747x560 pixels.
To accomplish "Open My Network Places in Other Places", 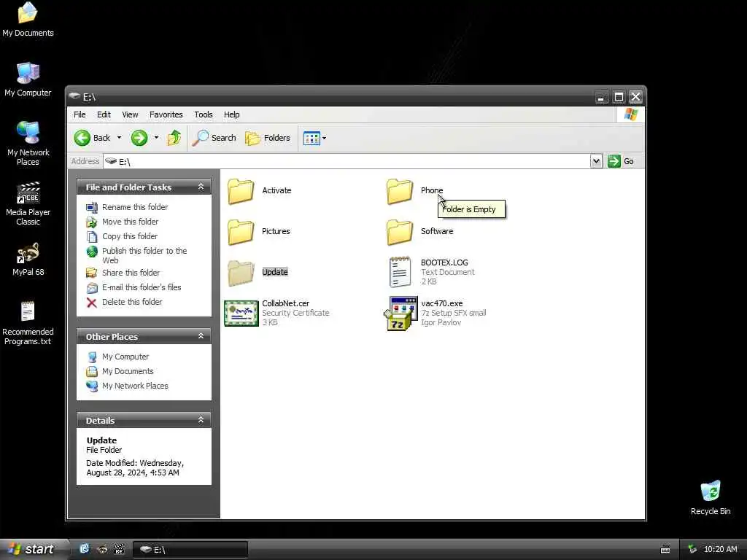I will coord(135,386).
